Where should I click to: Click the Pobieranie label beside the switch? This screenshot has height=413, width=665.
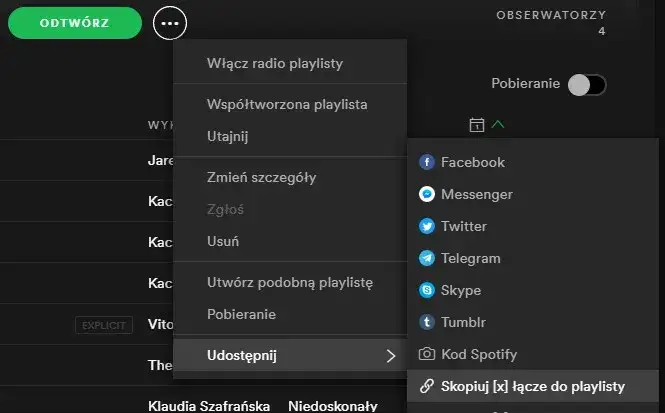(x=525, y=84)
